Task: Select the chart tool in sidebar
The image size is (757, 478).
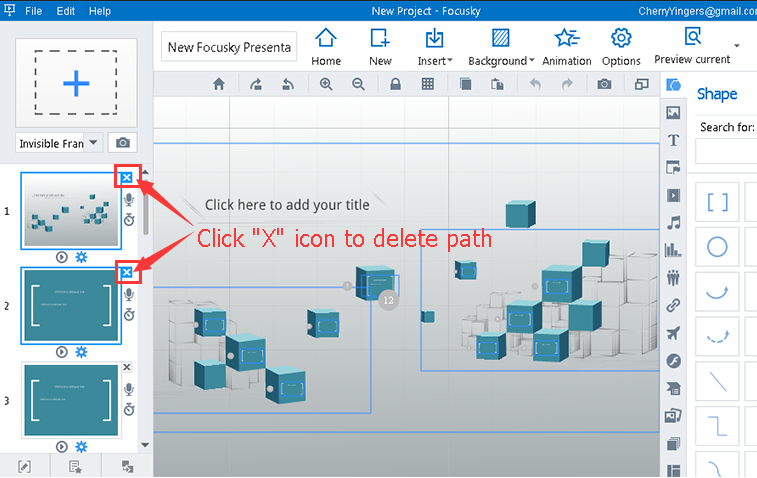Action: click(x=673, y=250)
